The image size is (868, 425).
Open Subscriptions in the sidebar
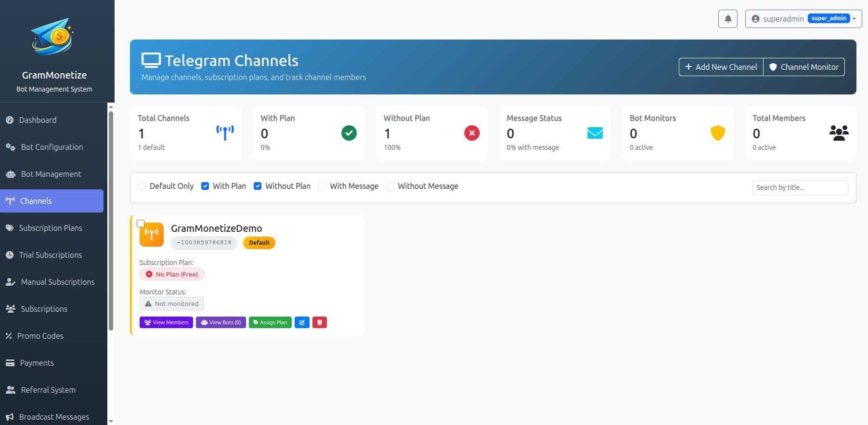[x=52, y=309]
